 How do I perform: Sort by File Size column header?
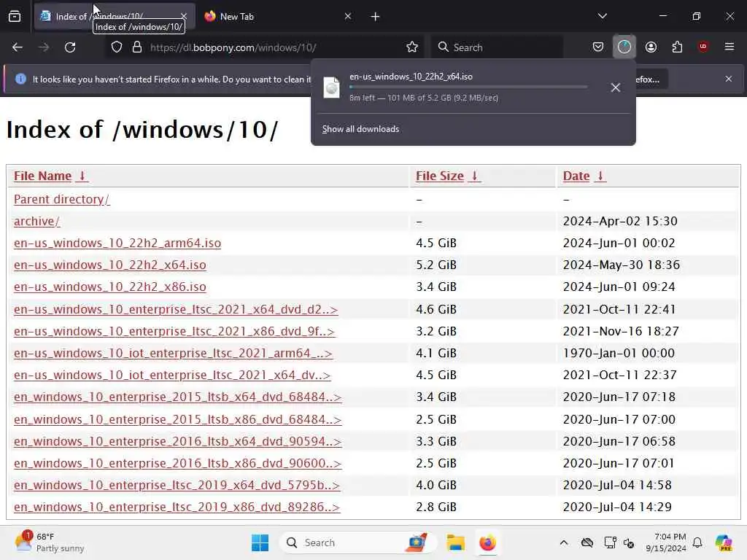(447, 176)
